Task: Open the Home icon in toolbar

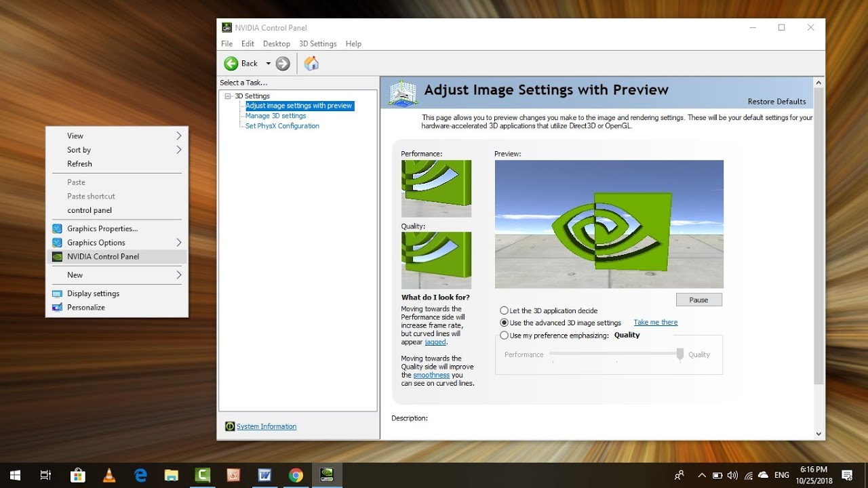Action: [x=311, y=63]
